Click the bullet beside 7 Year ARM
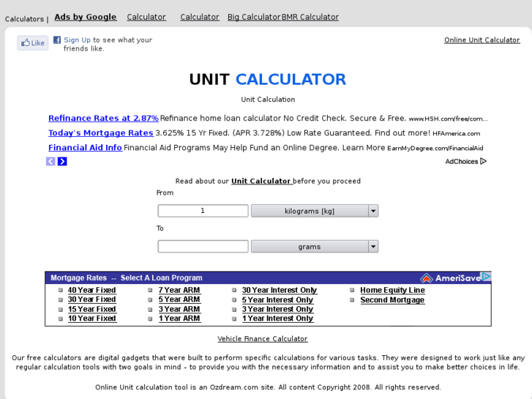This screenshot has height=399, width=532. pyautogui.click(x=150, y=290)
